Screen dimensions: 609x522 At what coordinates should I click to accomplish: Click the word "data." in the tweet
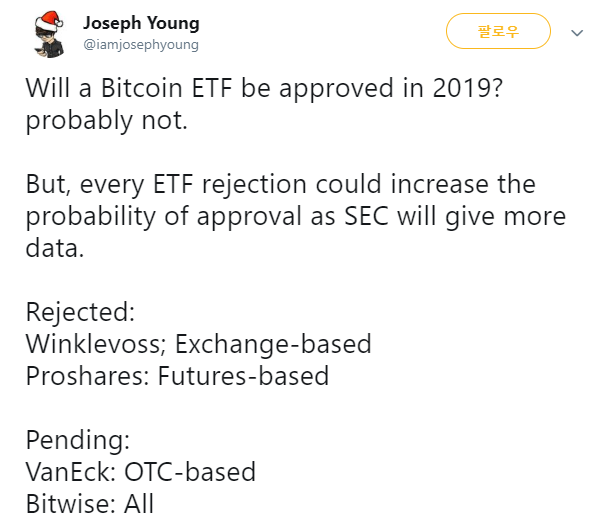click(55, 249)
